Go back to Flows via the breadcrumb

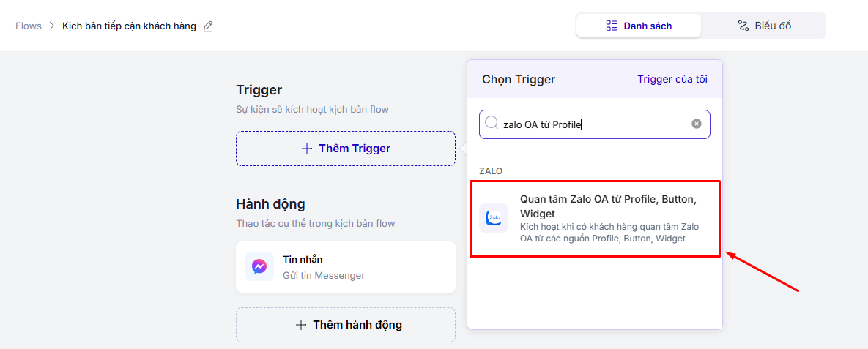29,26
